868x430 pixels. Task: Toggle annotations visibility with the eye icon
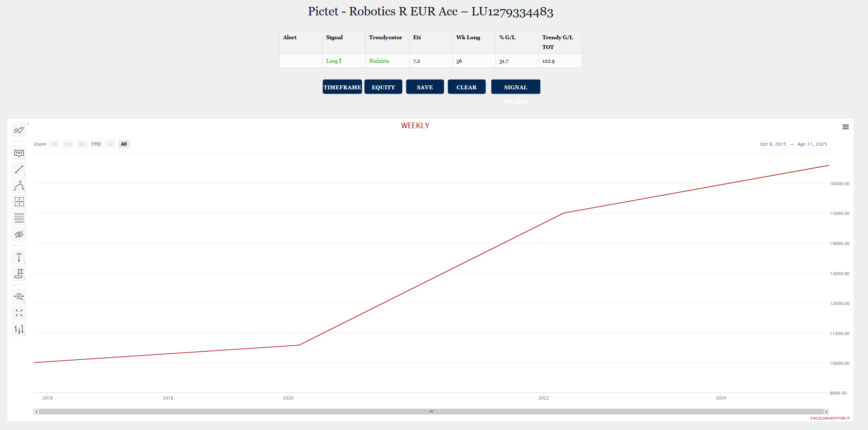[x=19, y=234]
